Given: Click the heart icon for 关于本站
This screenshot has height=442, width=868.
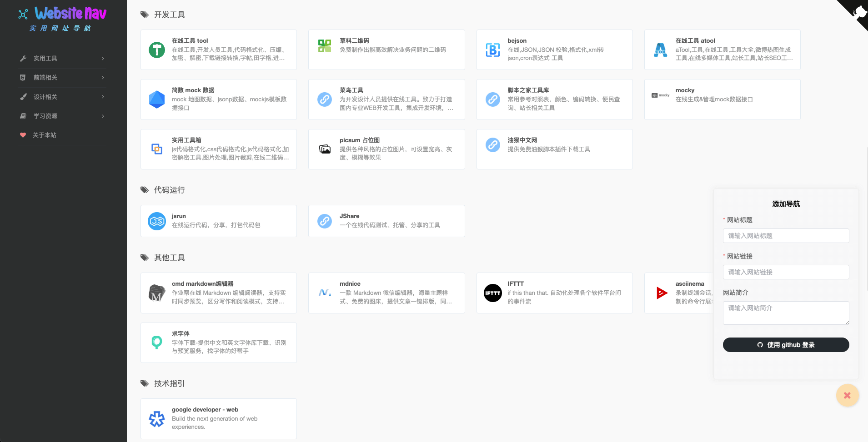Looking at the screenshot, I should pos(23,135).
